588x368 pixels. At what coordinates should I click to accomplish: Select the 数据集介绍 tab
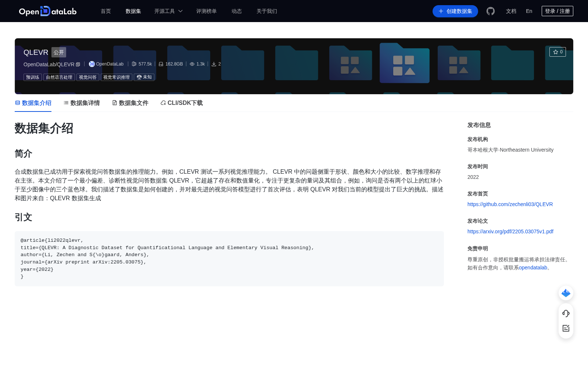33,103
